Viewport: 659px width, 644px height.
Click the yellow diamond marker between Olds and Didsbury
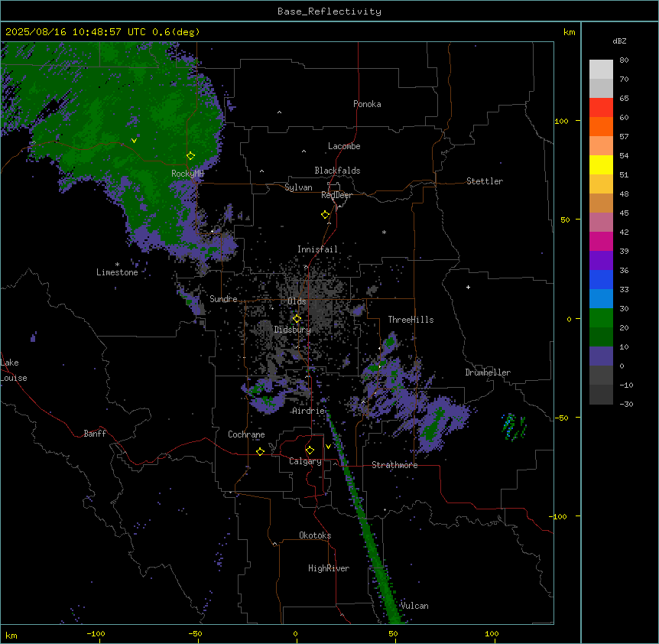pyautogui.click(x=297, y=319)
